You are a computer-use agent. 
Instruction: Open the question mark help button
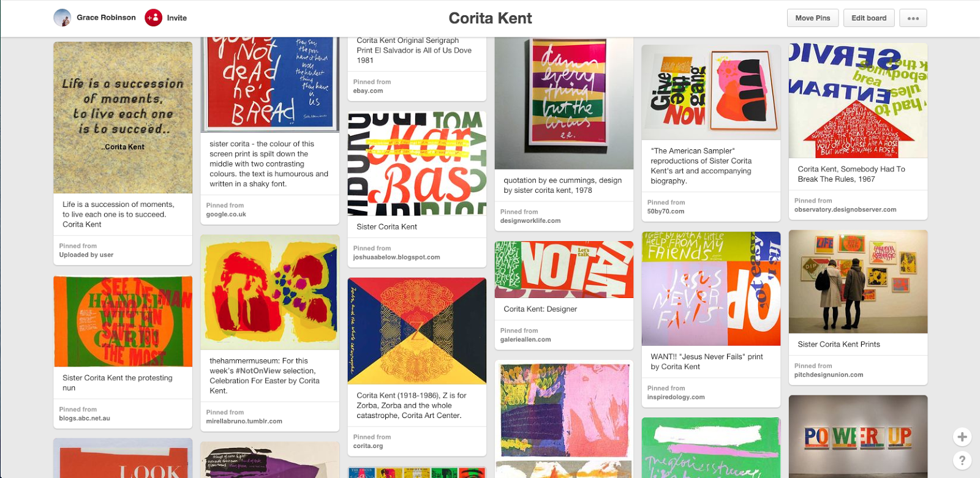point(962,460)
